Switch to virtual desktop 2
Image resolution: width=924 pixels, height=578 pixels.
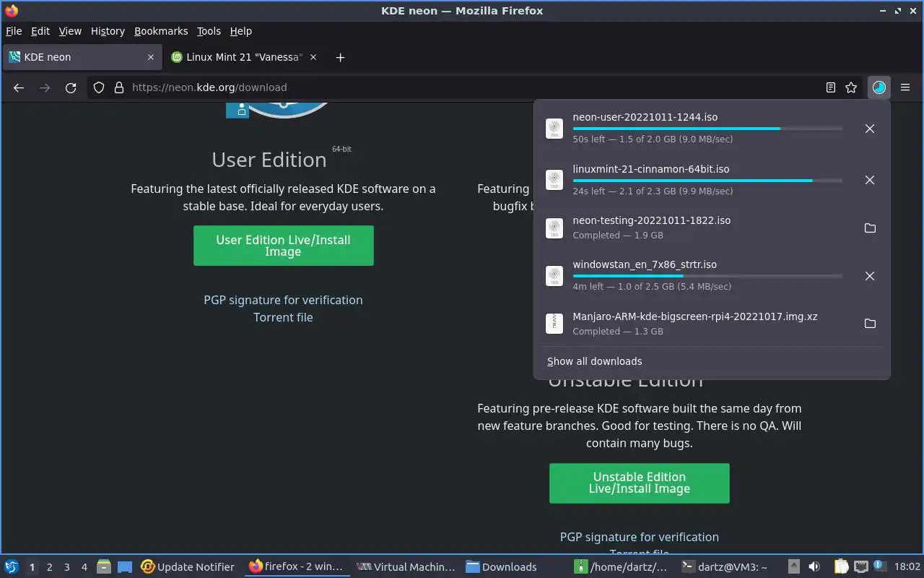click(x=49, y=567)
